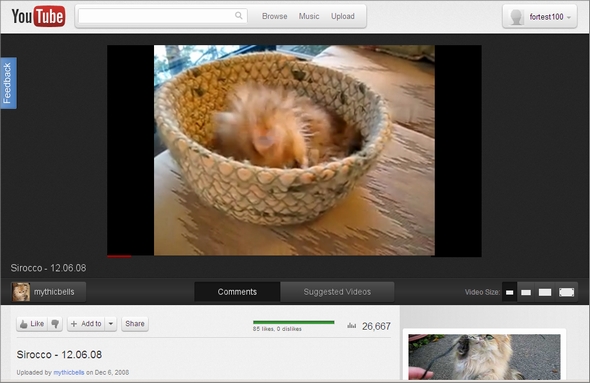Click mythicbells channel avatar picture
This screenshot has width=590, height=383.
(21, 292)
